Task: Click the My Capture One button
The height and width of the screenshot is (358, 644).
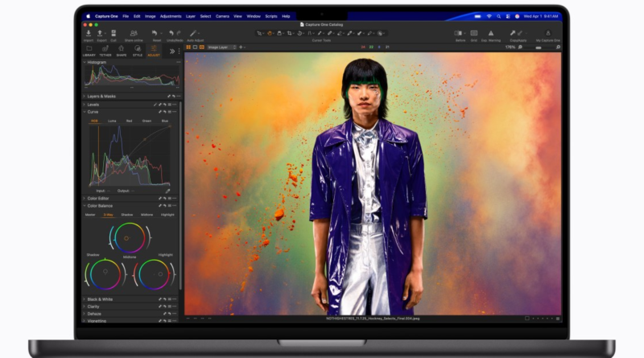Action: [550, 33]
